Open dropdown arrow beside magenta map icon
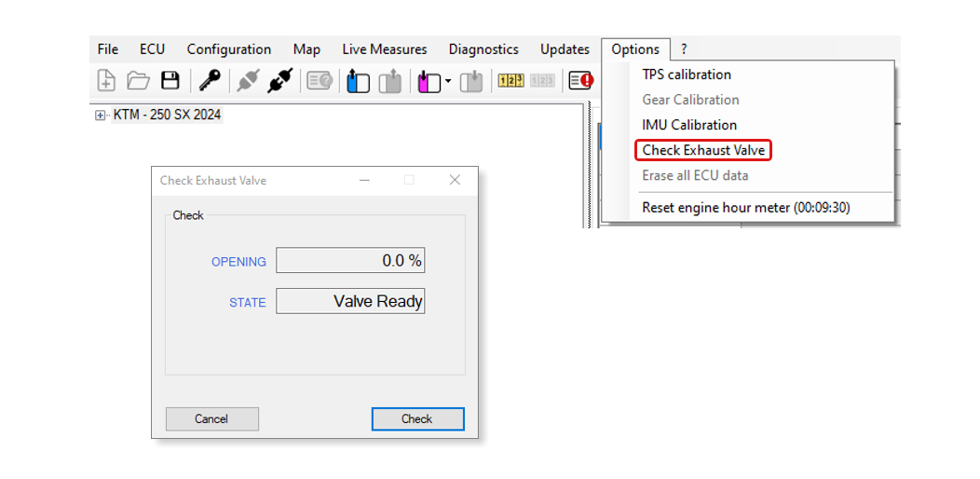This screenshot has width=980, height=479. tap(448, 82)
